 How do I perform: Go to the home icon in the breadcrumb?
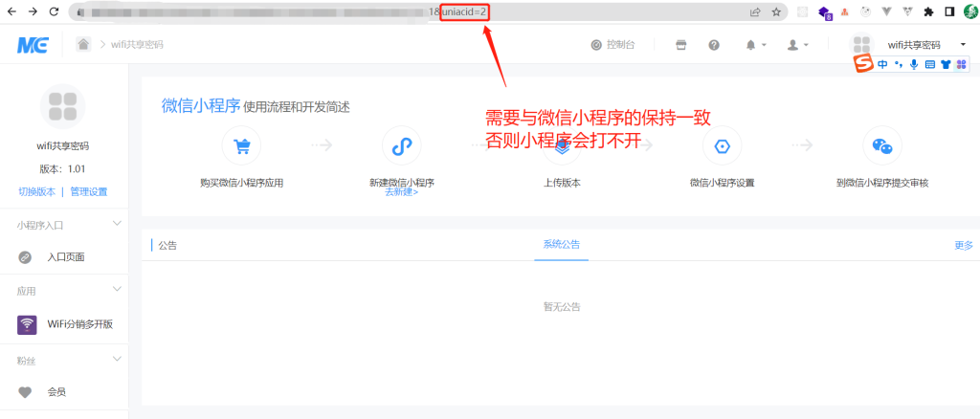pos(83,44)
